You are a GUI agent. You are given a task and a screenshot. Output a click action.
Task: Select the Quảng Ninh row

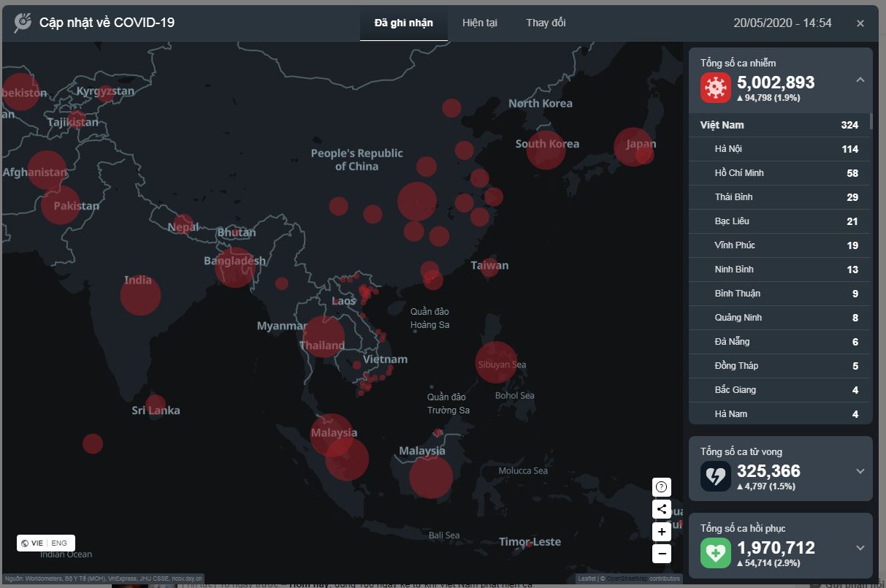(x=779, y=318)
